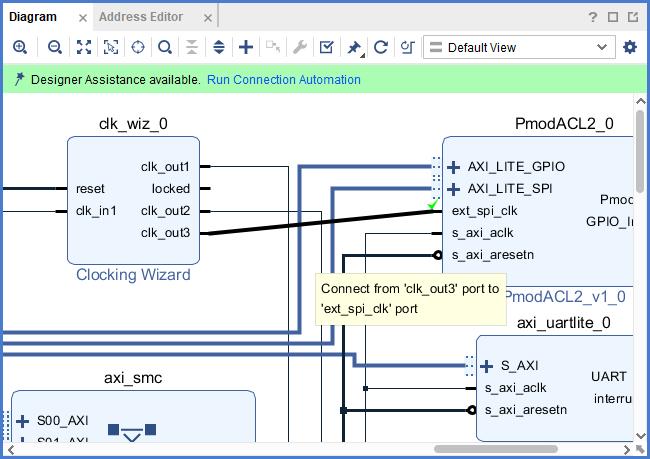
Task: Select the clk_out2 port
Action: [x=165, y=211]
